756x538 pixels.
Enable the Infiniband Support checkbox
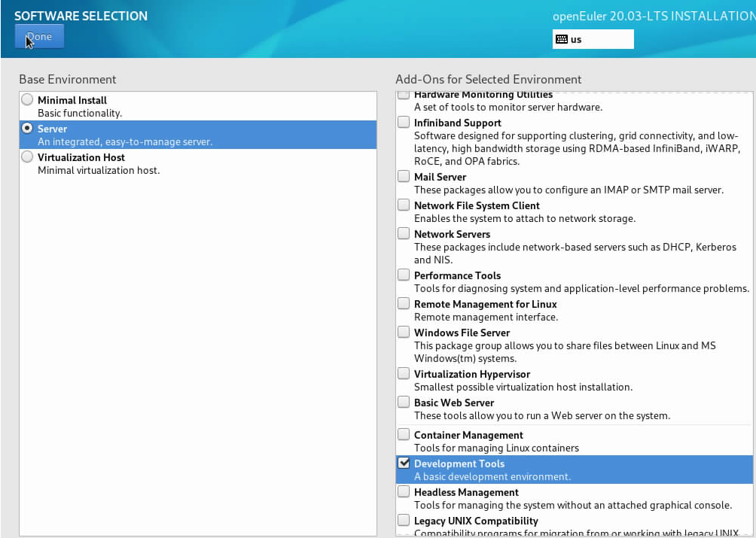click(404, 123)
